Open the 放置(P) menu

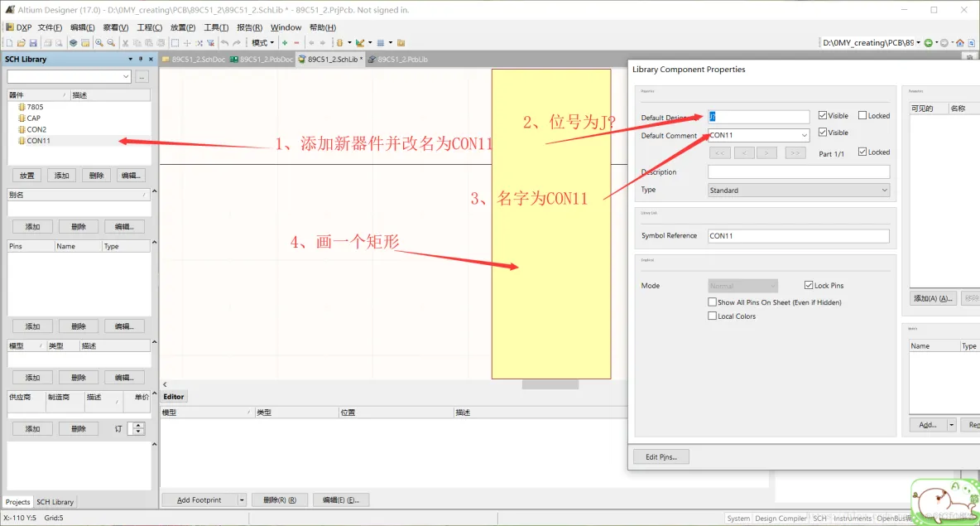pyautogui.click(x=182, y=27)
